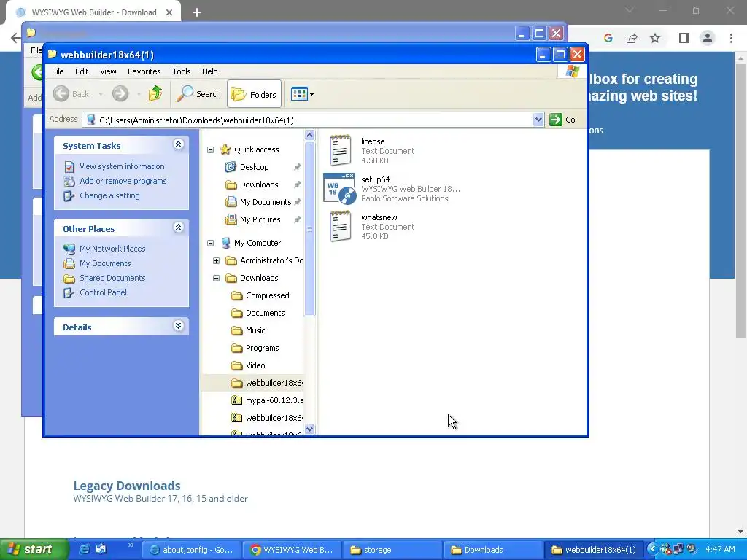This screenshot has width=747, height=560.
Task: Collapse the My Computer tree node
Action: (x=210, y=243)
